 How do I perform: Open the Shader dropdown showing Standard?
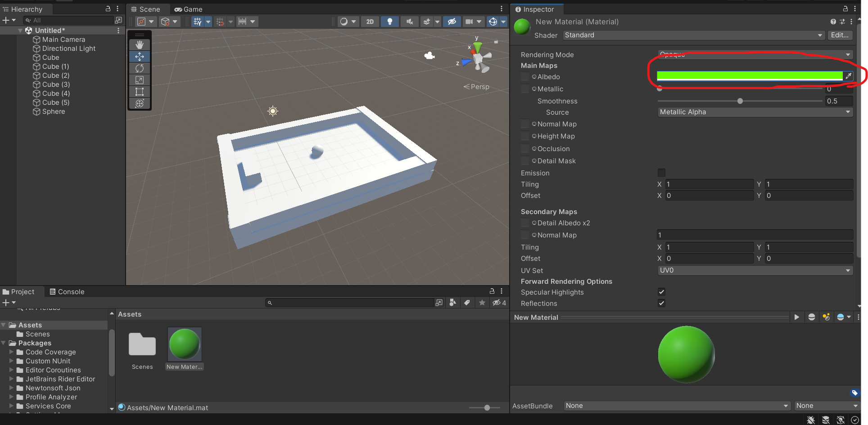[693, 35]
